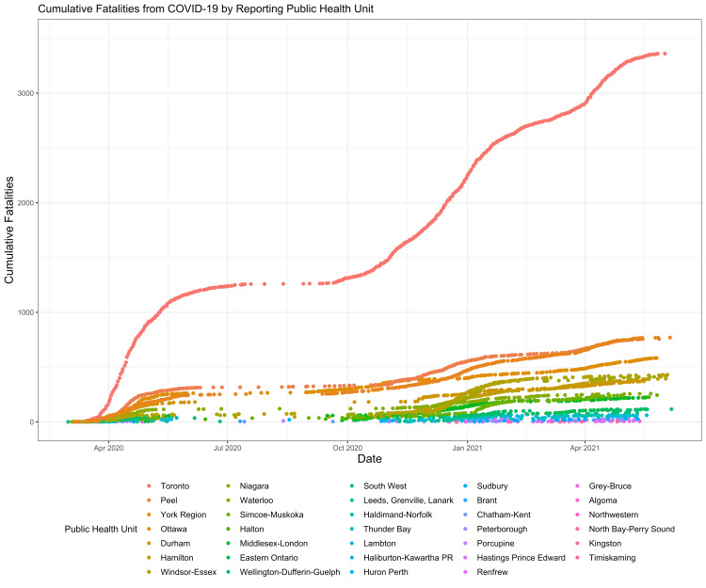706x588 pixels.
Task: Click the 'Algoma' legend label
Action: (x=602, y=501)
